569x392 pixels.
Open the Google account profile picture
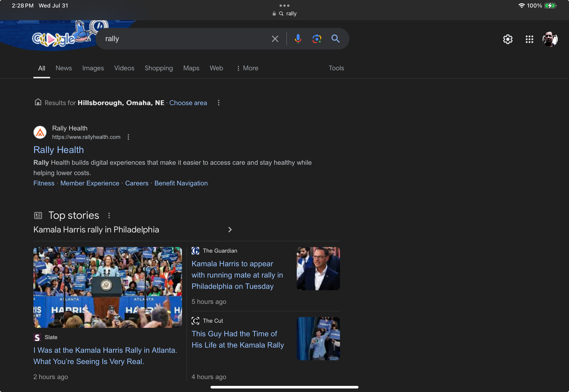550,39
